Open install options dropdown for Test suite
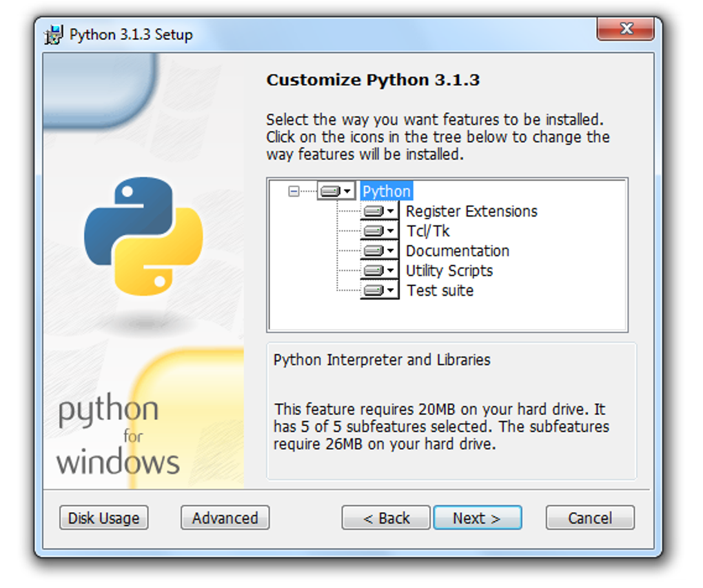 (x=379, y=290)
